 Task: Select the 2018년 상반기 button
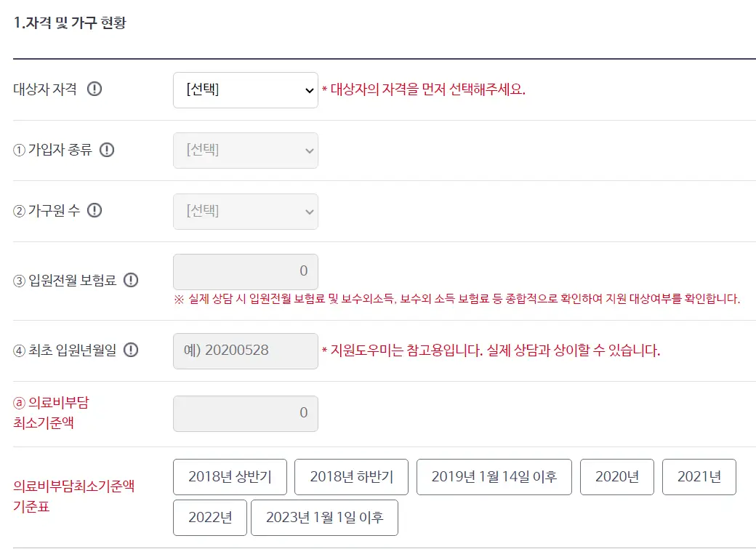pos(230,477)
